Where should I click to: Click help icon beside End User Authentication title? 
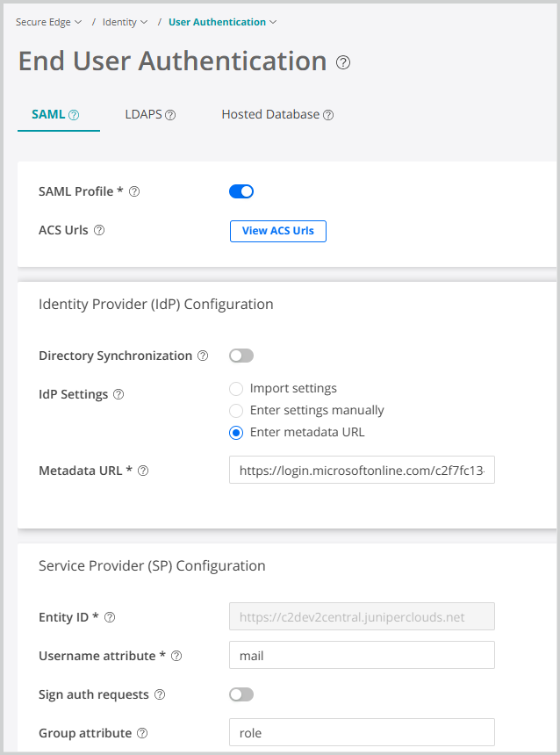point(343,62)
